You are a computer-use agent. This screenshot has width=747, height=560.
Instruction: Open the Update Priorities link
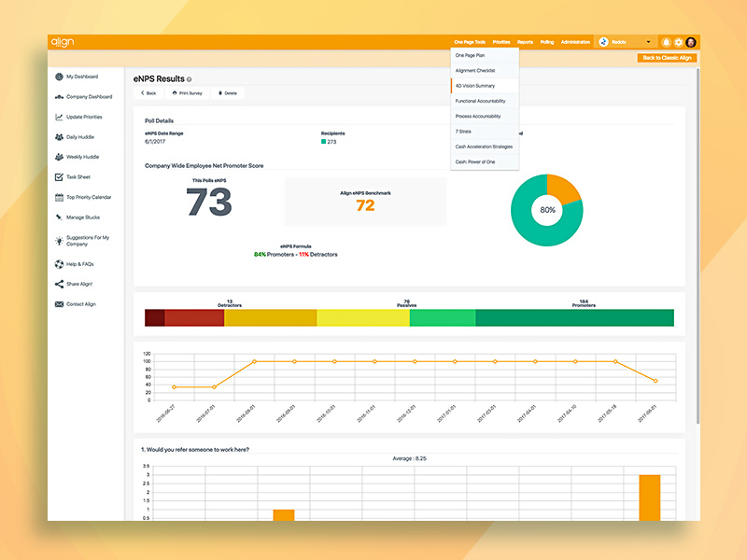coord(84,118)
